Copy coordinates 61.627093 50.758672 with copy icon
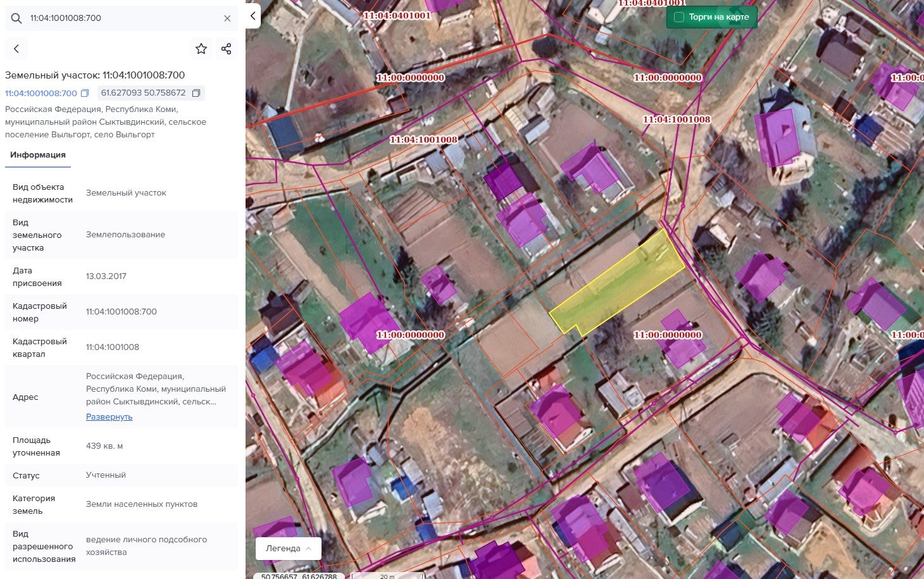 pos(196,93)
